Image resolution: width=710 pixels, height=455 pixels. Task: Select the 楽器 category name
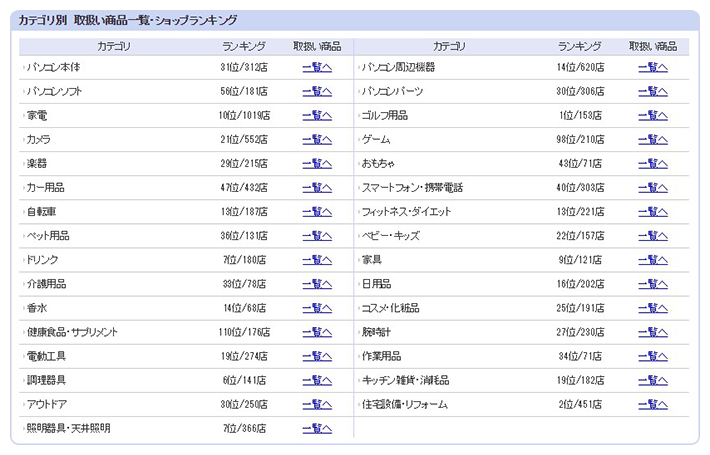click(x=37, y=163)
